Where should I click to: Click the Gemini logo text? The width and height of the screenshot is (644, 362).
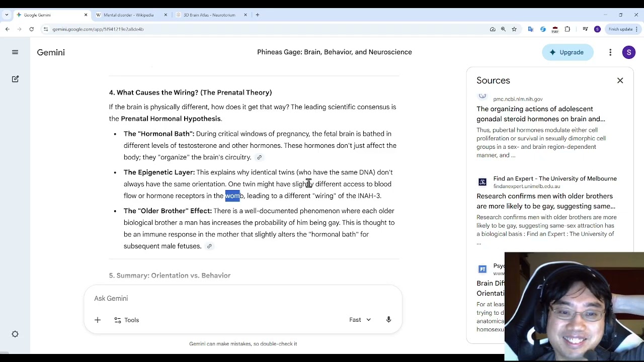point(51,52)
